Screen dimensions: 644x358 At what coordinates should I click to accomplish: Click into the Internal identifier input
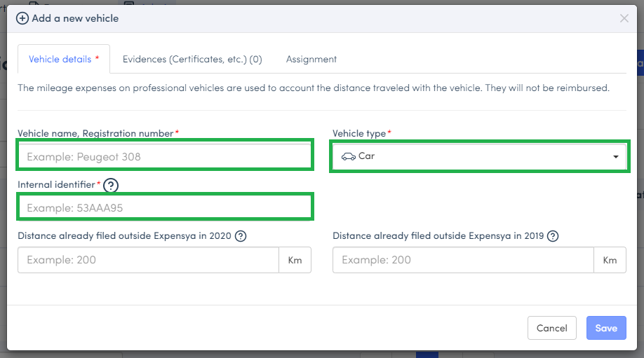(x=164, y=208)
